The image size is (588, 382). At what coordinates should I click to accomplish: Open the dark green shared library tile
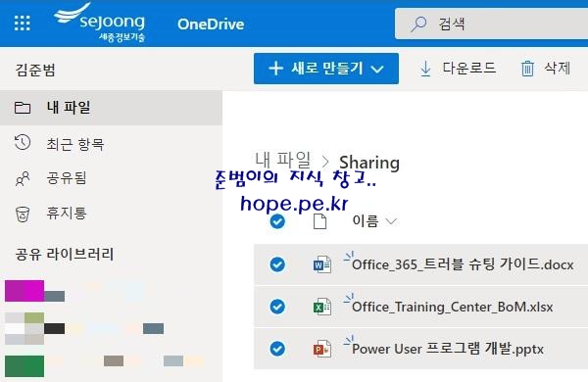tap(24, 366)
